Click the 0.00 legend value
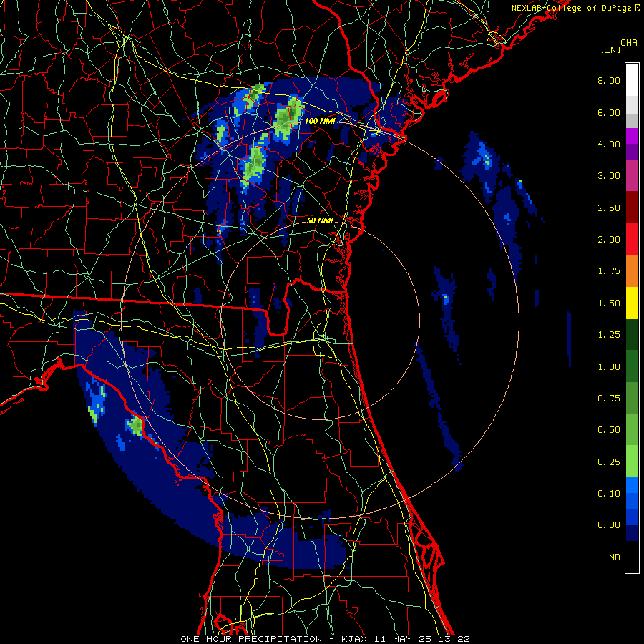 pos(609,525)
